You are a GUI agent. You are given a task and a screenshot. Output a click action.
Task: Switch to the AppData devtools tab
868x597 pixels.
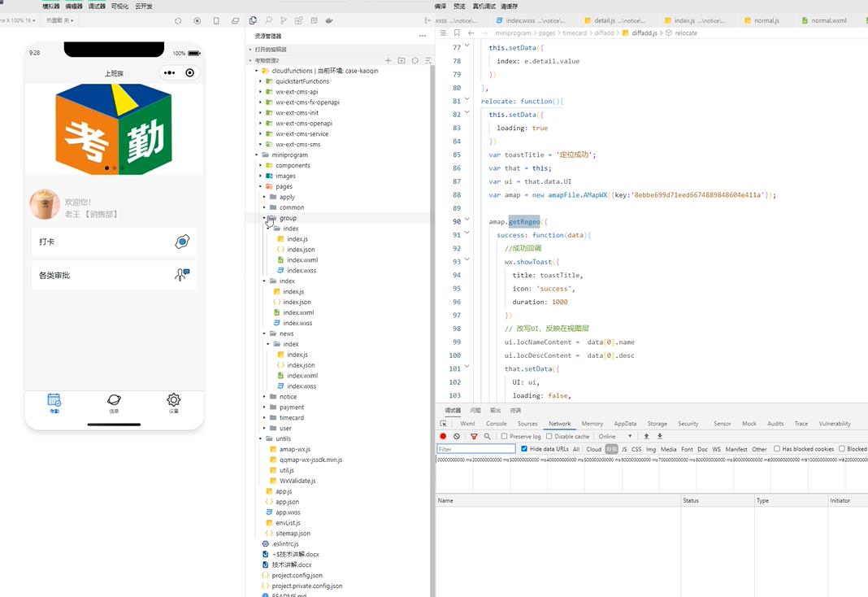tap(625, 424)
